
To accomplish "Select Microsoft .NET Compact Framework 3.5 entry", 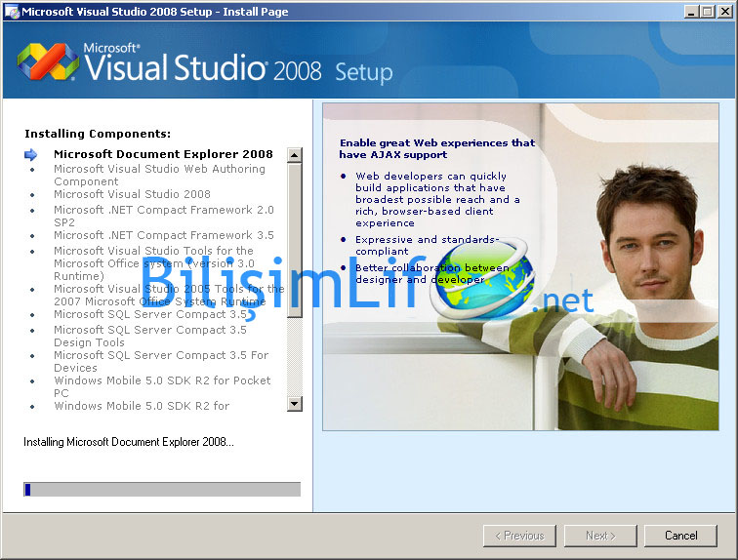I will click(164, 235).
